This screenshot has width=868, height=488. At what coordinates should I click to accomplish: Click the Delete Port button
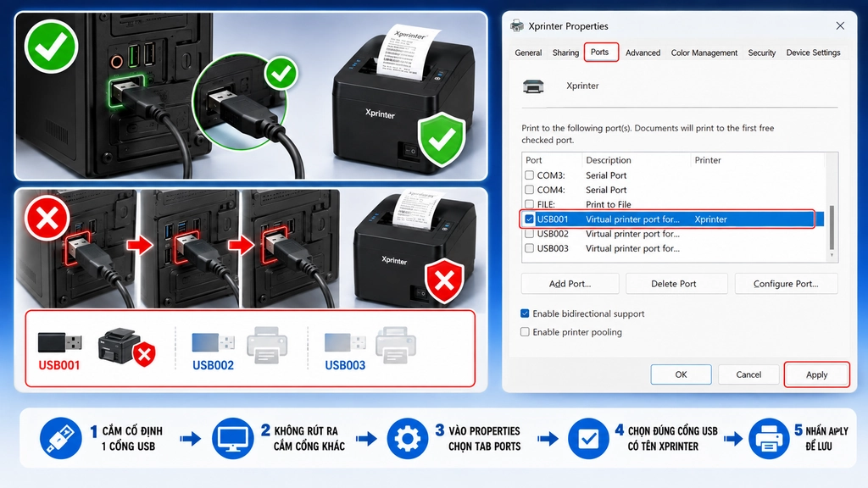click(676, 283)
